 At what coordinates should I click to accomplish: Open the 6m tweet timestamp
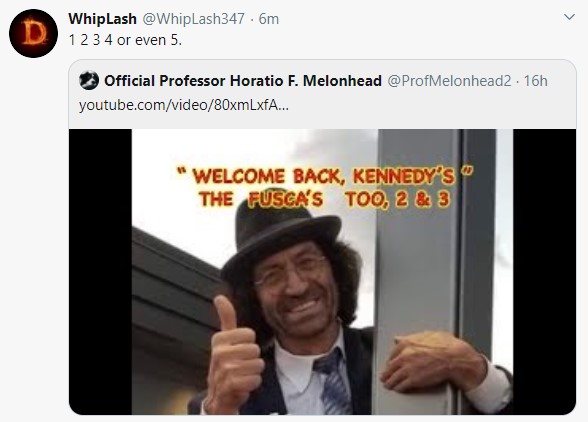click(x=269, y=19)
